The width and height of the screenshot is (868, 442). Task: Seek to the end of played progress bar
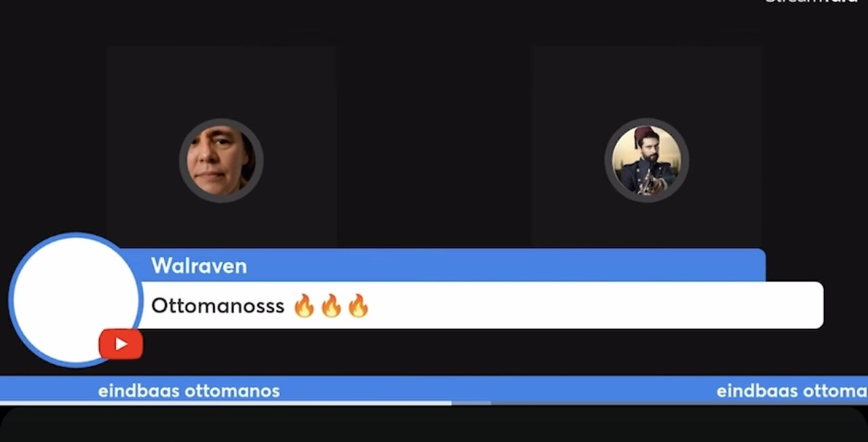click(x=451, y=403)
